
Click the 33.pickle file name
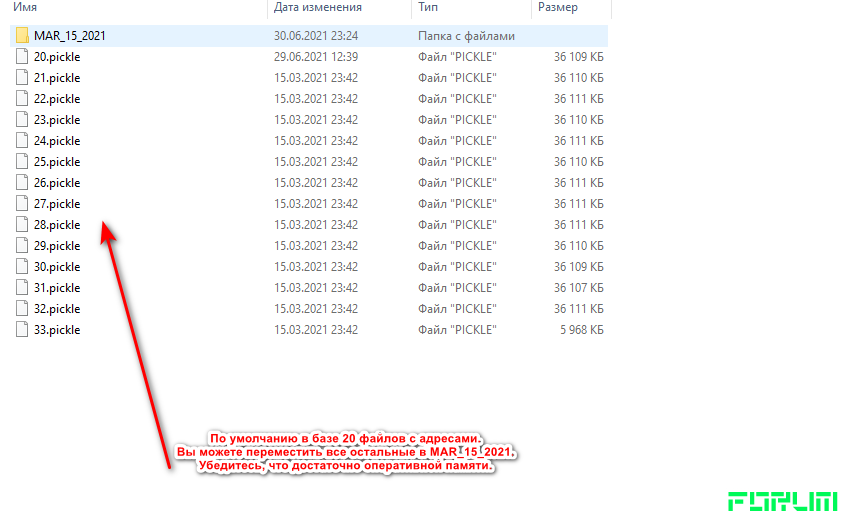click(57, 331)
